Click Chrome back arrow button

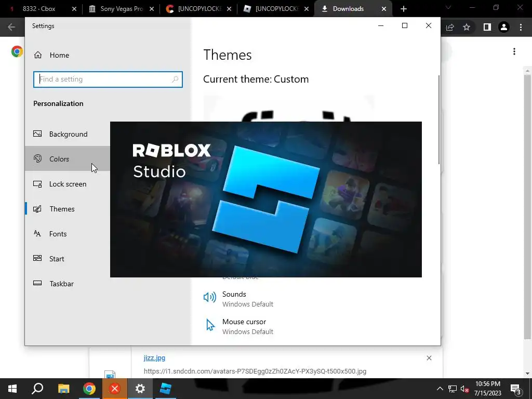(11, 27)
